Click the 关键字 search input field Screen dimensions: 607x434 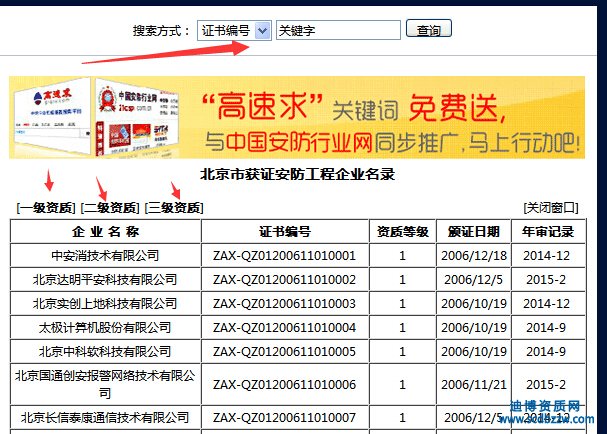click(x=337, y=31)
